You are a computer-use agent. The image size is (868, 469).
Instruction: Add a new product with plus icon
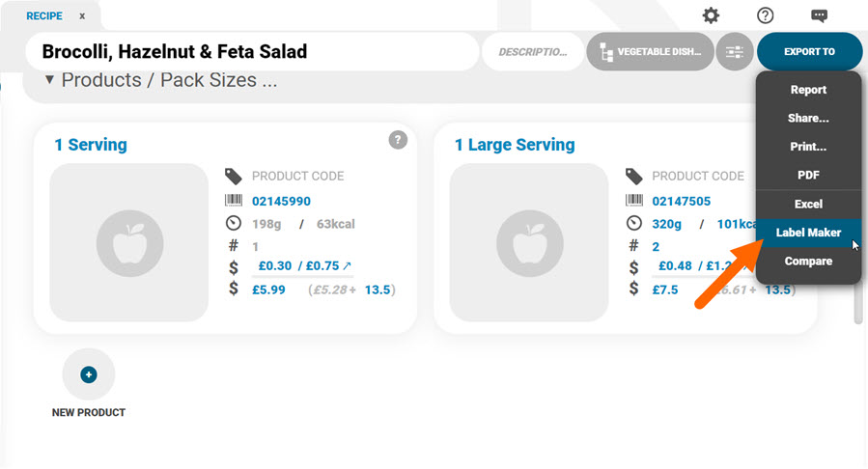pos(89,374)
